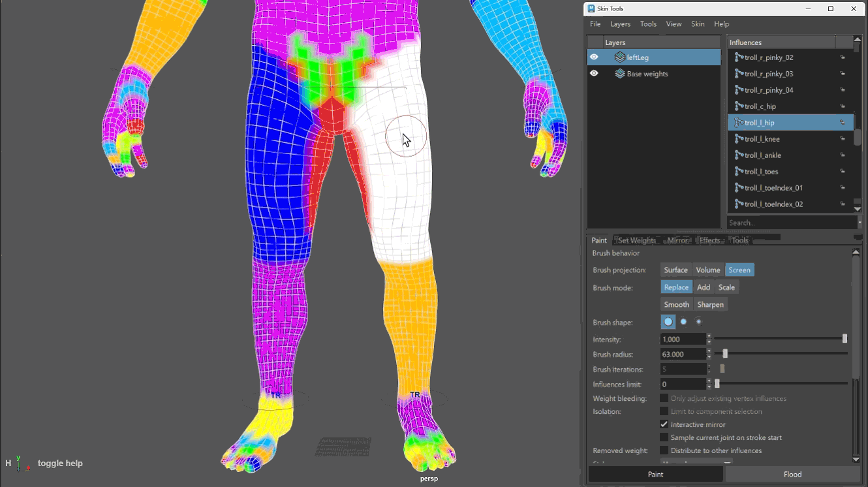Click the Flood button

792,475
